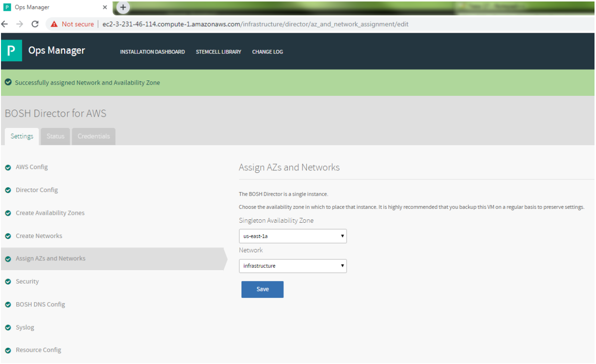This screenshot has width=596, height=364.
Task: Open Installation Dashboard from top menu
Action: click(153, 52)
